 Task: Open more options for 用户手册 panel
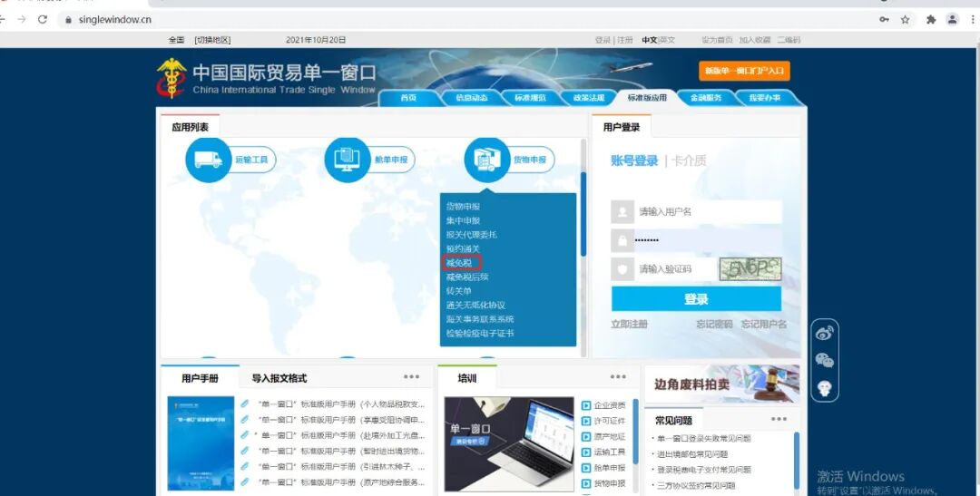pyautogui.click(x=411, y=376)
